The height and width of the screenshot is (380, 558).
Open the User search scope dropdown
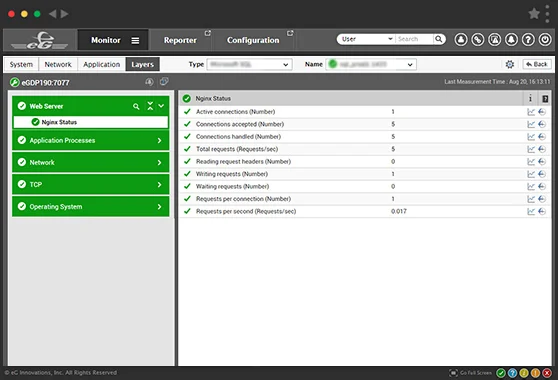pos(366,39)
